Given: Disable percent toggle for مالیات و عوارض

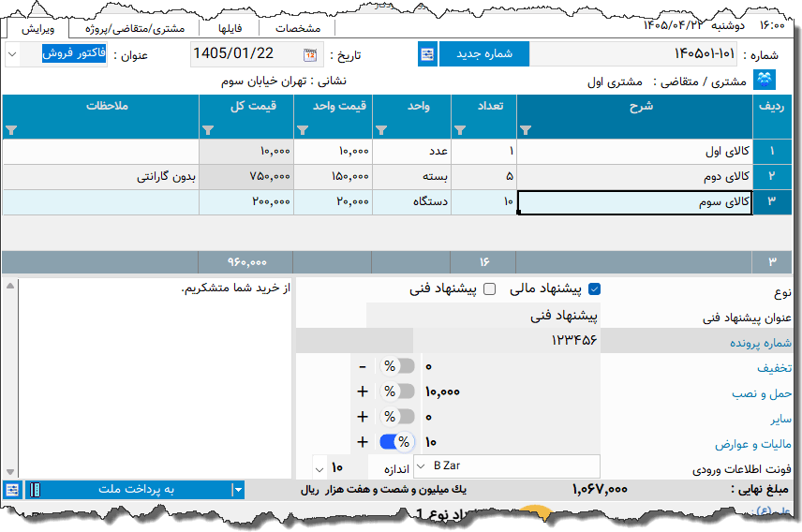Looking at the screenshot, I should click(x=397, y=442).
